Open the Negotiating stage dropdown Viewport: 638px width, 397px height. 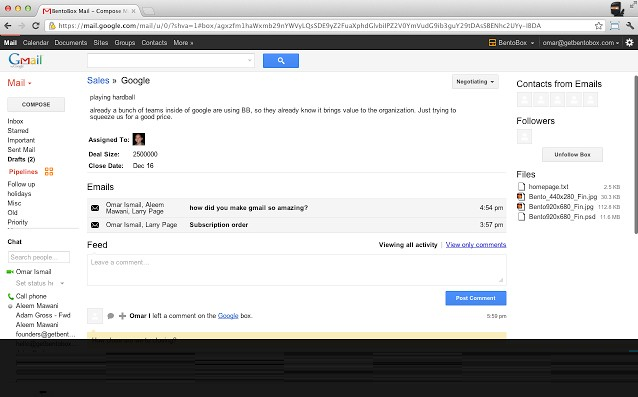[475, 82]
